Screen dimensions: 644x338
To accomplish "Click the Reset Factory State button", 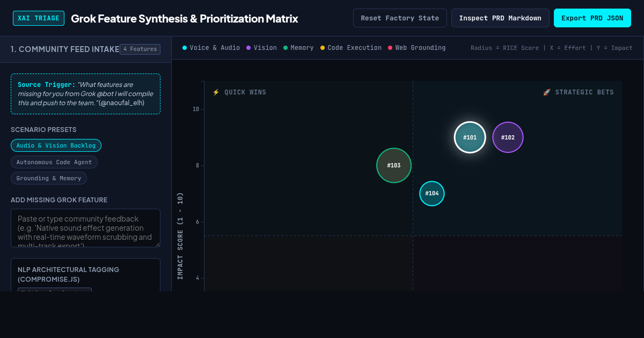I will point(400,18).
